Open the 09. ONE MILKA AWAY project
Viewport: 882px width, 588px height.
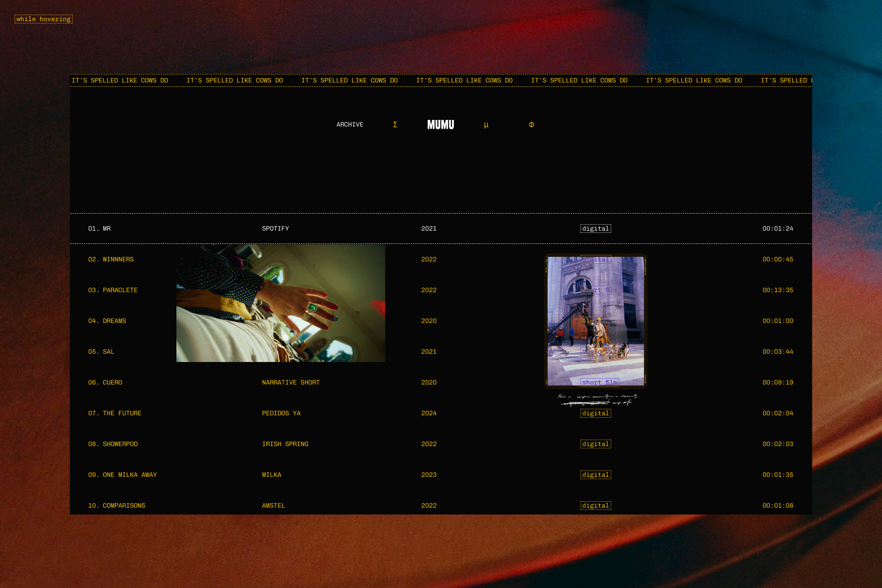(123, 475)
